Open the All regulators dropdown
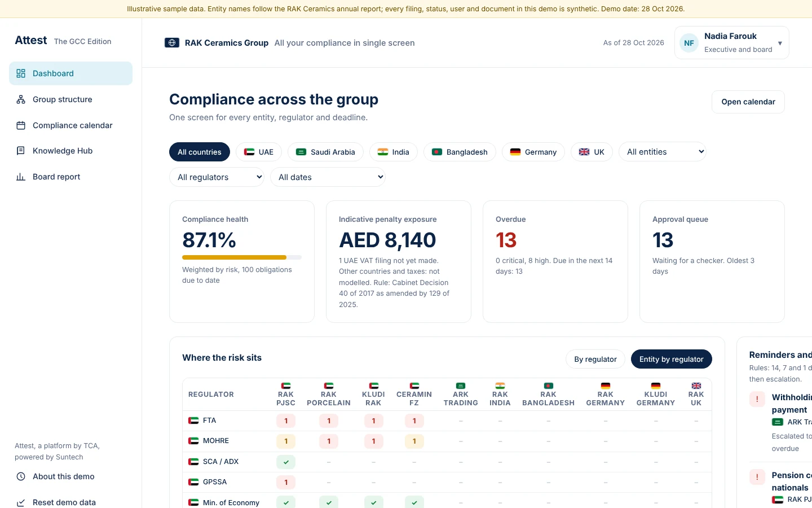The image size is (812, 508). click(x=217, y=177)
